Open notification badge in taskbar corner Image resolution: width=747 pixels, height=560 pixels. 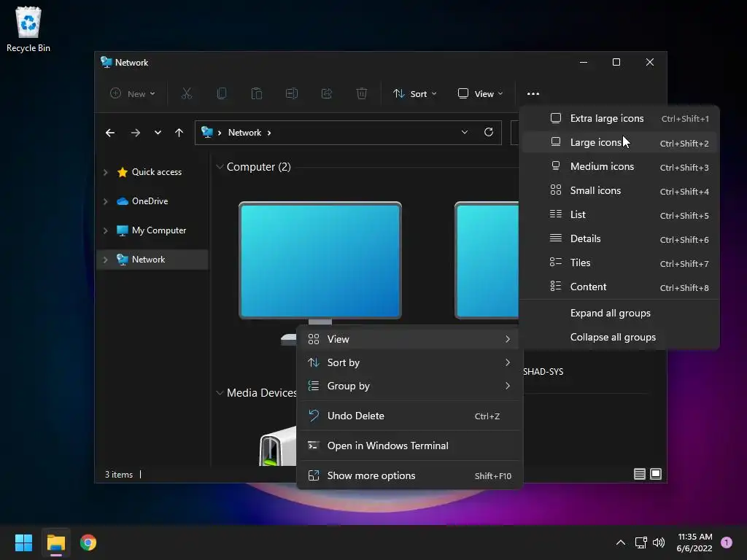[x=727, y=542]
